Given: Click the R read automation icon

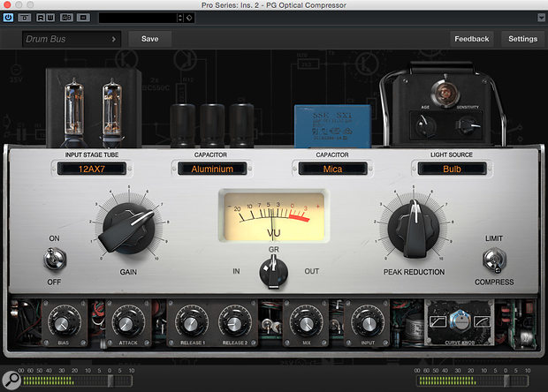Looking at the screenshot, I should [41, 18].
